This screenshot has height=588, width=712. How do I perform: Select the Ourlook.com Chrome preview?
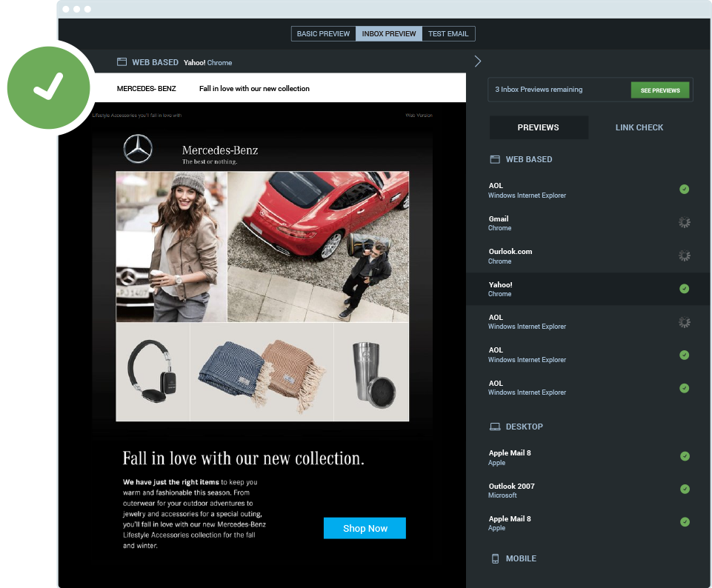coord(588,256)
